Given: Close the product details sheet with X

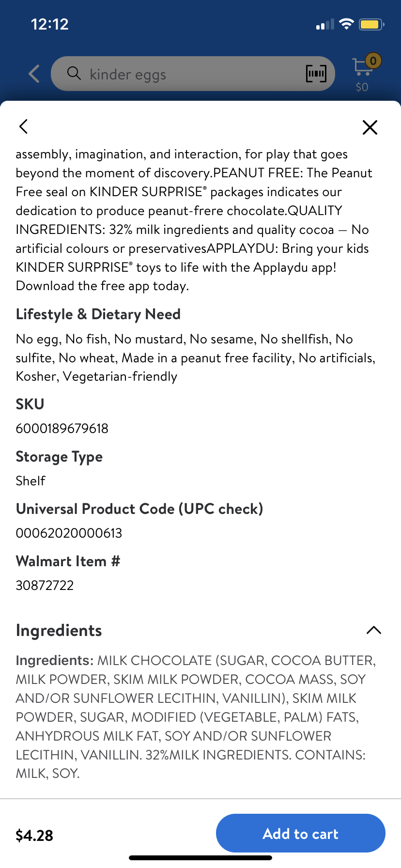Looking at the screenshot, I should [370, 127].
